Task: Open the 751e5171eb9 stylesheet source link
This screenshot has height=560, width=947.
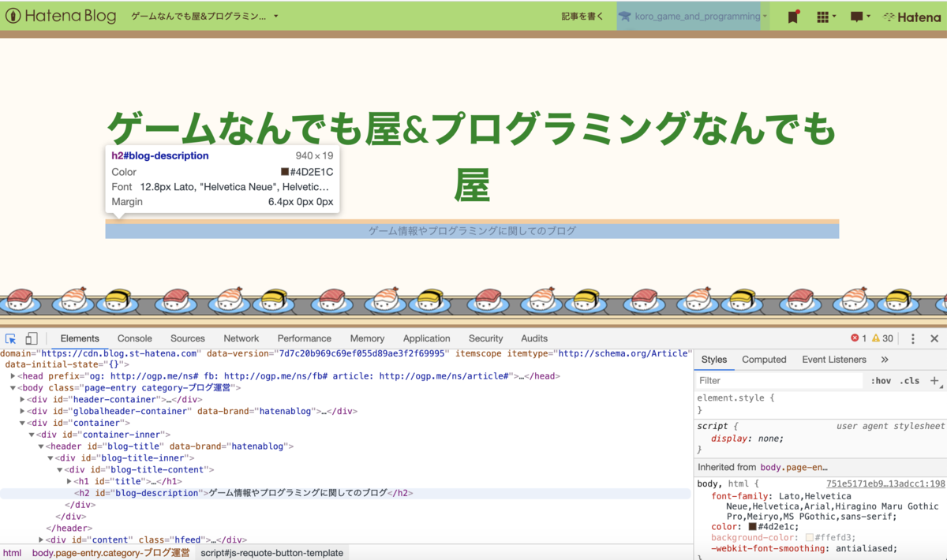Action: pos(885,484)
